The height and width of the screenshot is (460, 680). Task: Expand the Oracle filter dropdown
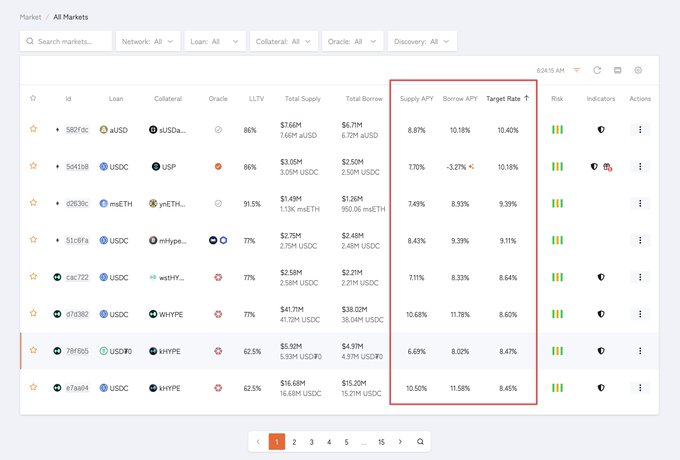[x=353, y=42]
